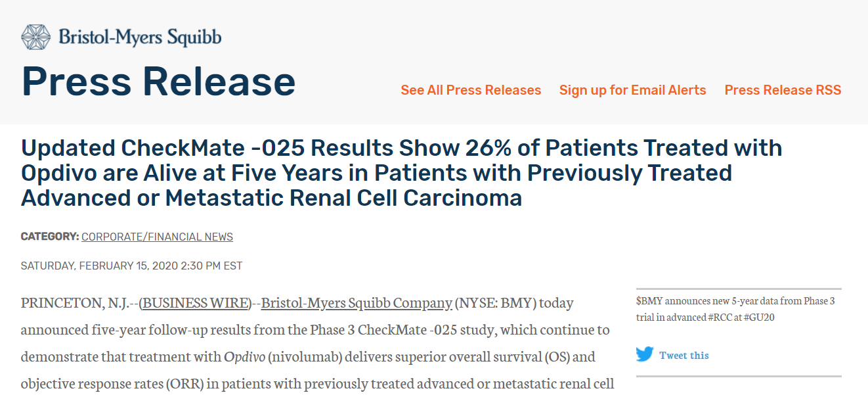
Task: Open the Press Release RSS feed link
Action: coord(783,90)
